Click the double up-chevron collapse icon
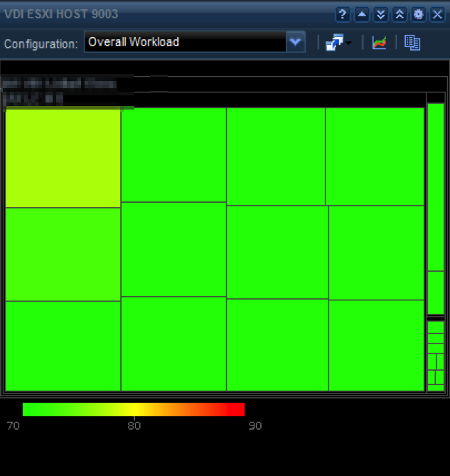The height and width of the screenshot is (476, 450). click(x=400, y=14)
